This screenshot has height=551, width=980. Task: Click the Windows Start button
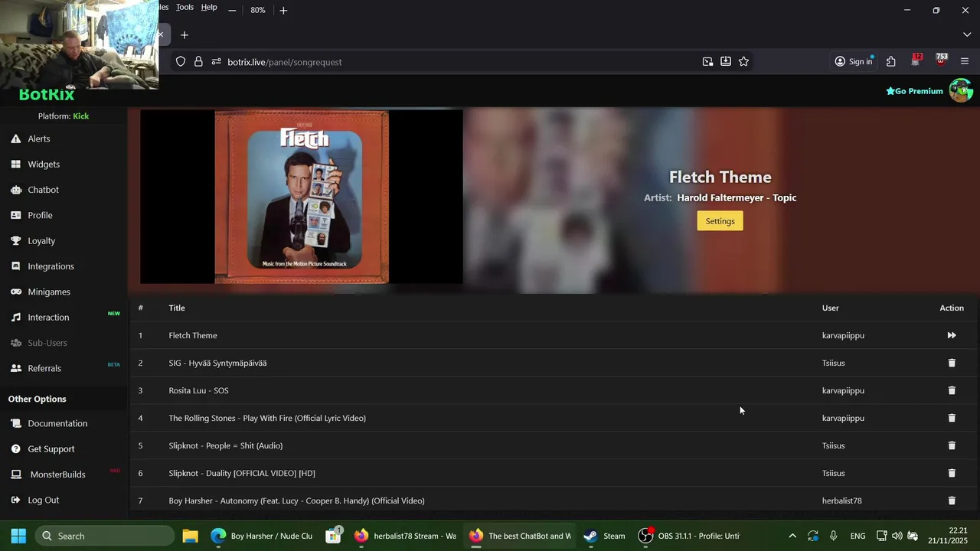pyautogui.click(x=18, y=536)
